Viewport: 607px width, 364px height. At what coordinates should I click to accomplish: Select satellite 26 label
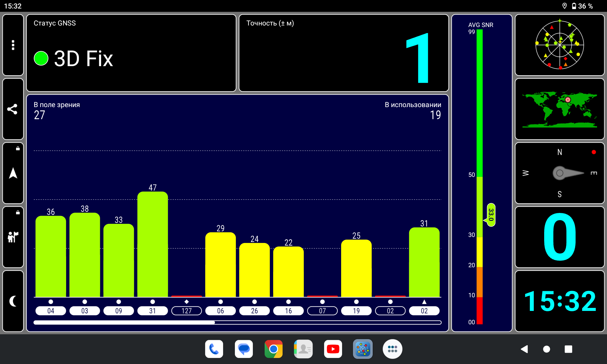tap(255, 311)
